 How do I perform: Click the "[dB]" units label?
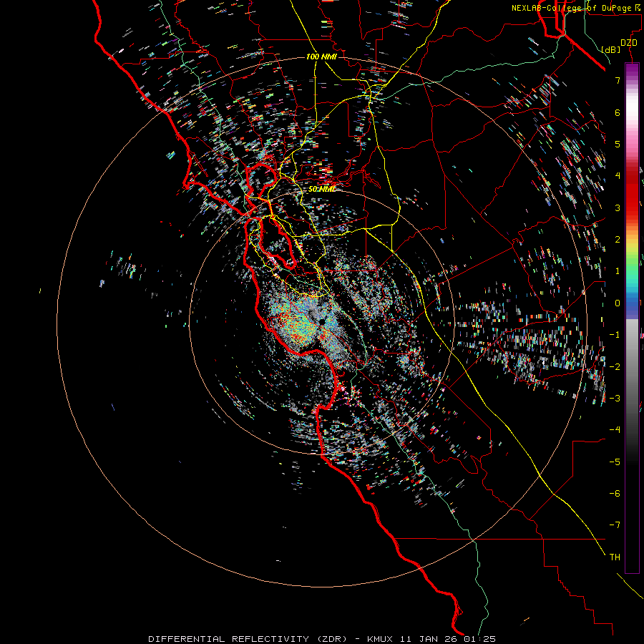click(610, 49)
